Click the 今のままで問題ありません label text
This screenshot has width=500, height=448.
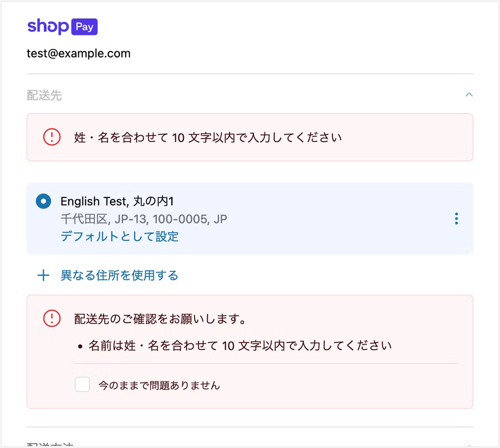pos(159,385)
